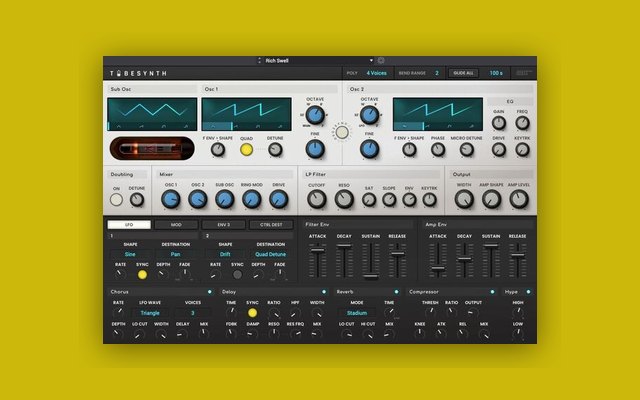Toggle the Delay SYNC yellow button

(x=252, y=313)
